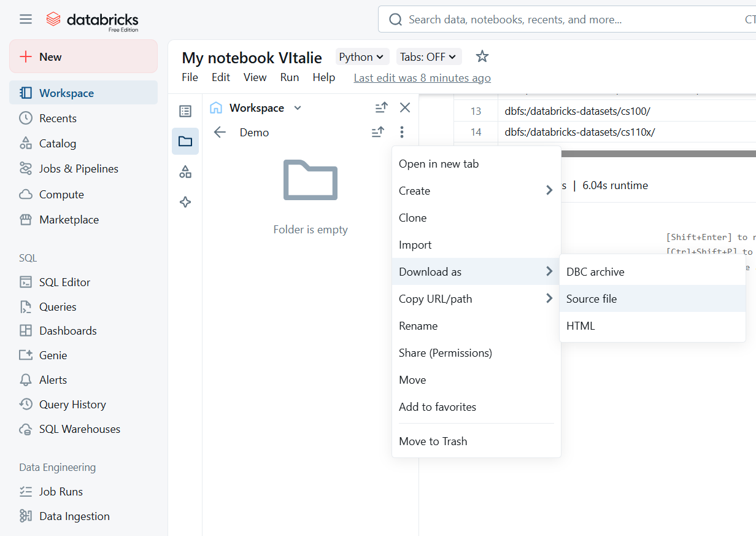The width and height of the screenshot is (756, 536).
Task: Open SQL Editor
Action: tap(83, 282)
